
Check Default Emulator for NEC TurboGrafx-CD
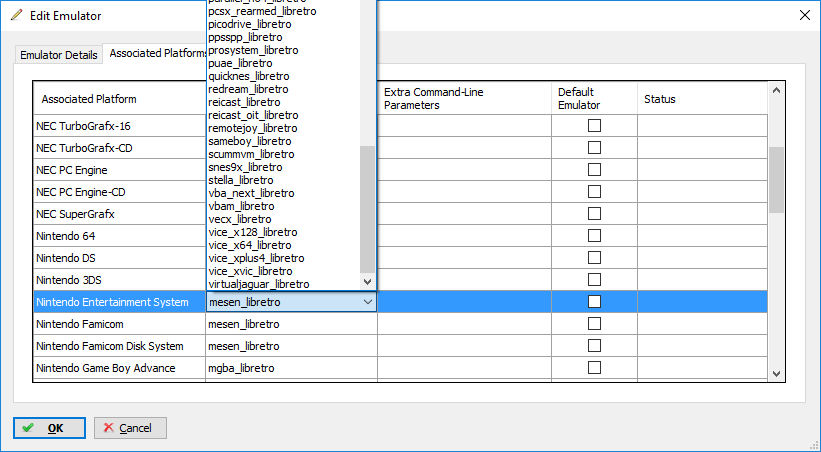594,148
